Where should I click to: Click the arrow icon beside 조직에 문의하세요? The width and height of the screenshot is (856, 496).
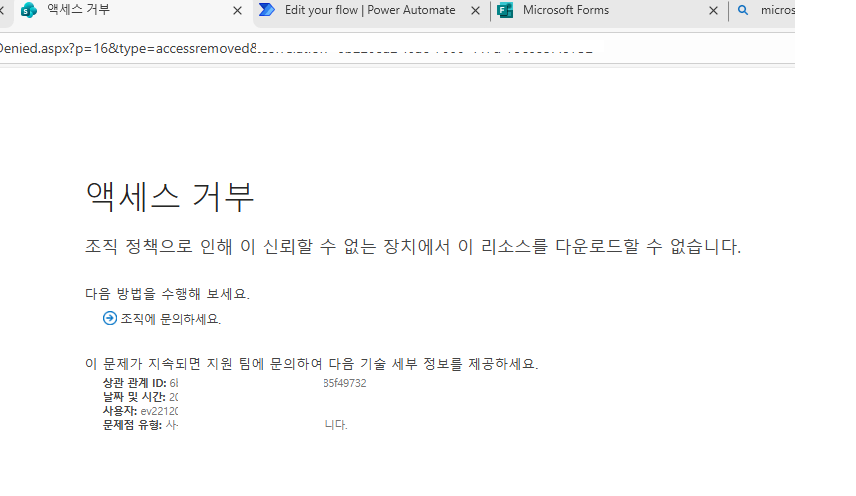coord(110,318)
